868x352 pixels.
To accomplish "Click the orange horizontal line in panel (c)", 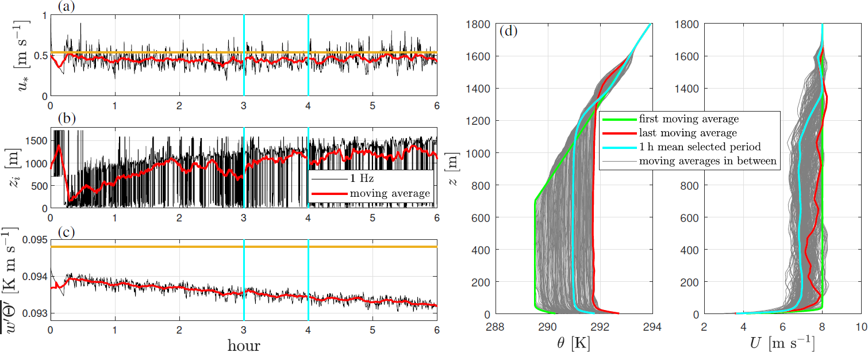I will [x=172, y=247].
